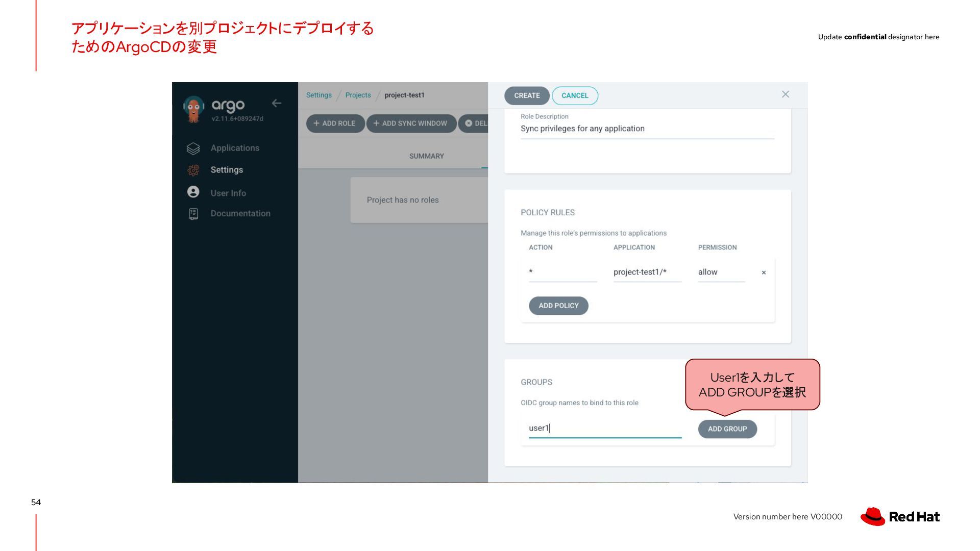Open User Info from the sidebar

(228, 193)
